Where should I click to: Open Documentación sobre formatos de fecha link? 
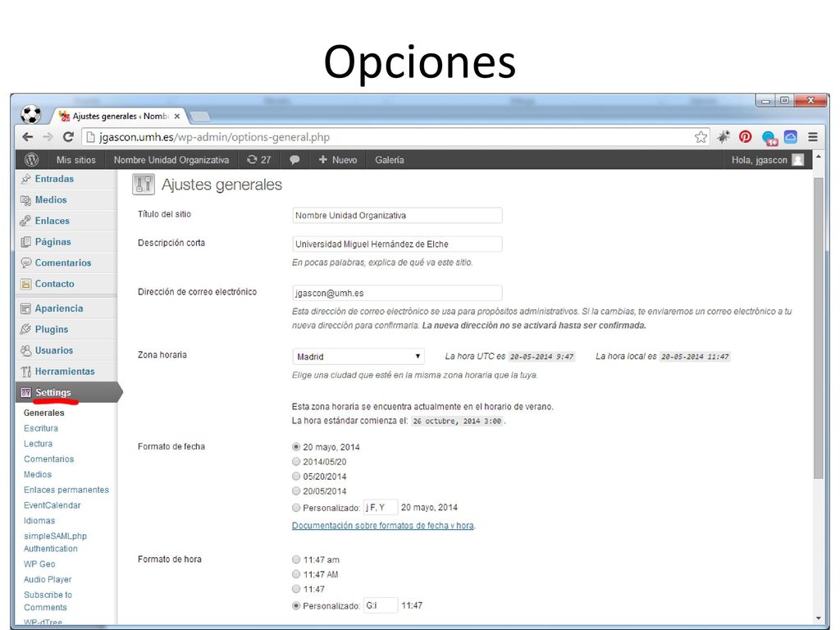point(382,526)
